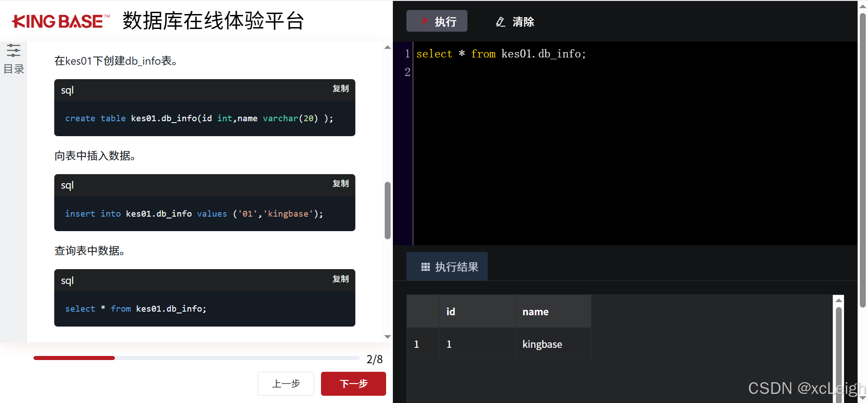Image resolution: width=868 pixels, height=403 pixels.
Task: Click the results table scroll up arrow
Action: point(839,300)
